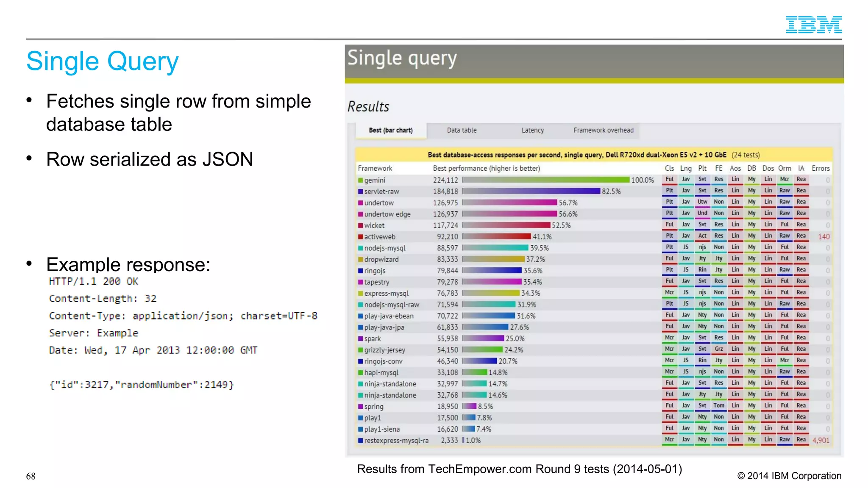Click the 4,901 errors value
Viewport: 868px width, 488px height.
tap(821, 441)
